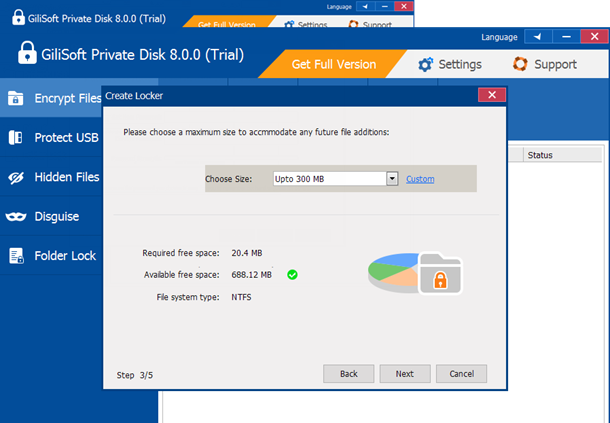
Task: Click the padlock logo in front window title
Action: click(27, 53)
